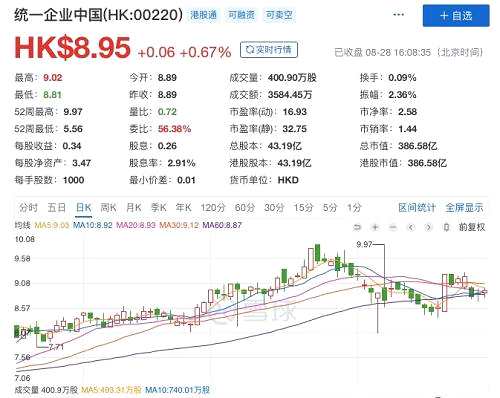The height and width of the screenshot is (398, 500).
Task: Click the 自选 add-to-watchlist button
Action: pyautogui.click(x=456, y=16)
